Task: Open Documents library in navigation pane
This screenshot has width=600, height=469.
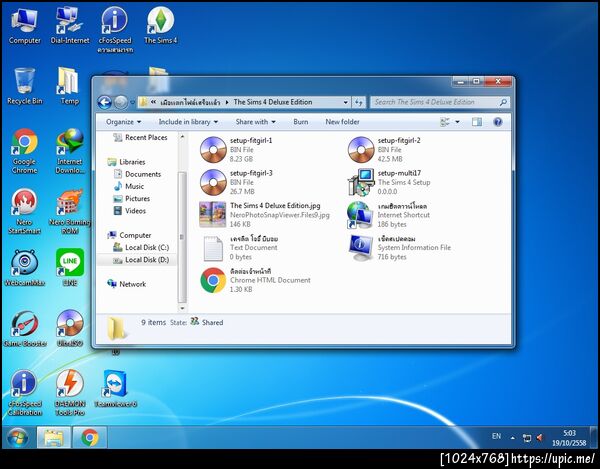Action: coord(137,174)
